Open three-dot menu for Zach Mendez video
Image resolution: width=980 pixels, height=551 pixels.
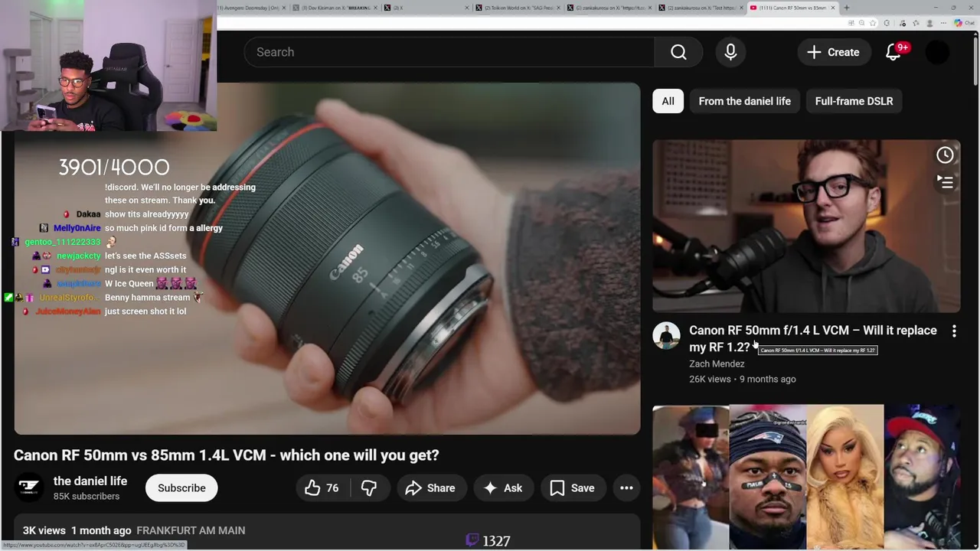pyautogui.click(x=954, y=331)
